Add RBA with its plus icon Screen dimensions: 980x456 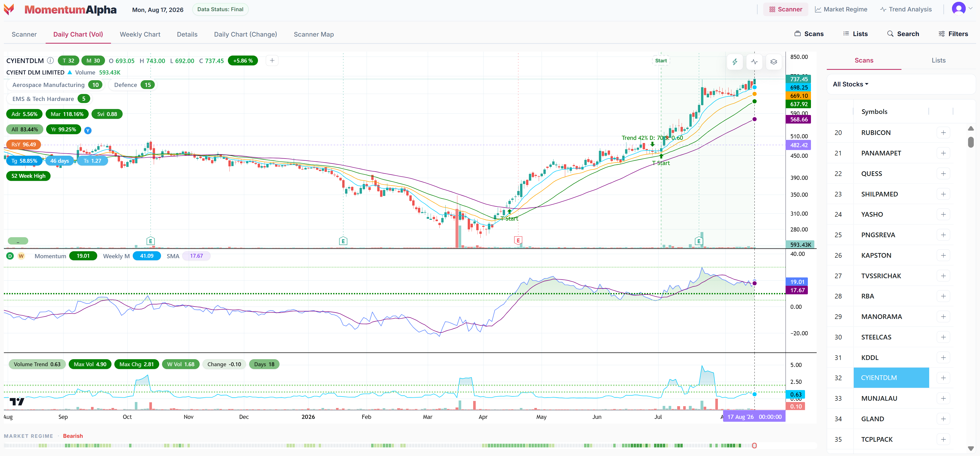(x=943, y=296)
